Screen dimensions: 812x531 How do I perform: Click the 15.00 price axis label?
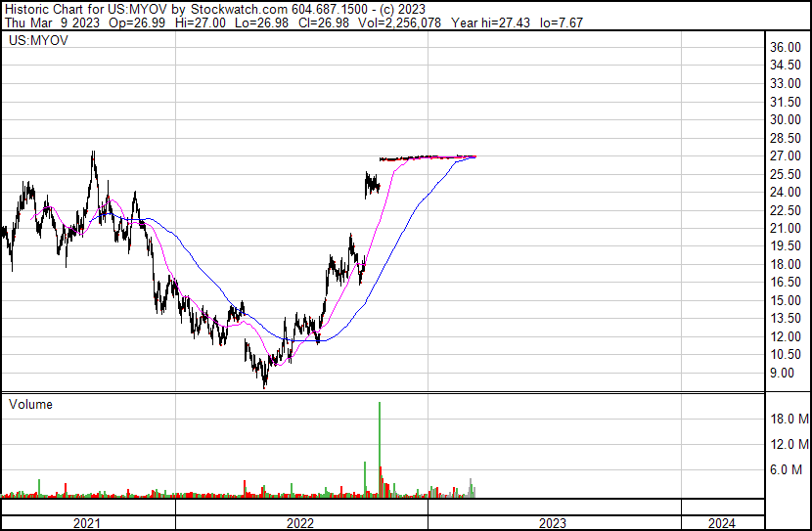(x=786, y=300)
